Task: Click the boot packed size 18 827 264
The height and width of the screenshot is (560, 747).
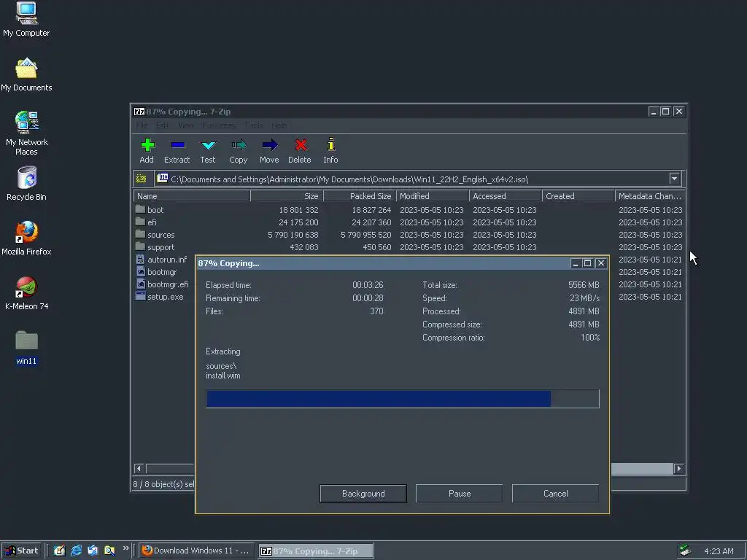Action: click(x=371, y=210)
